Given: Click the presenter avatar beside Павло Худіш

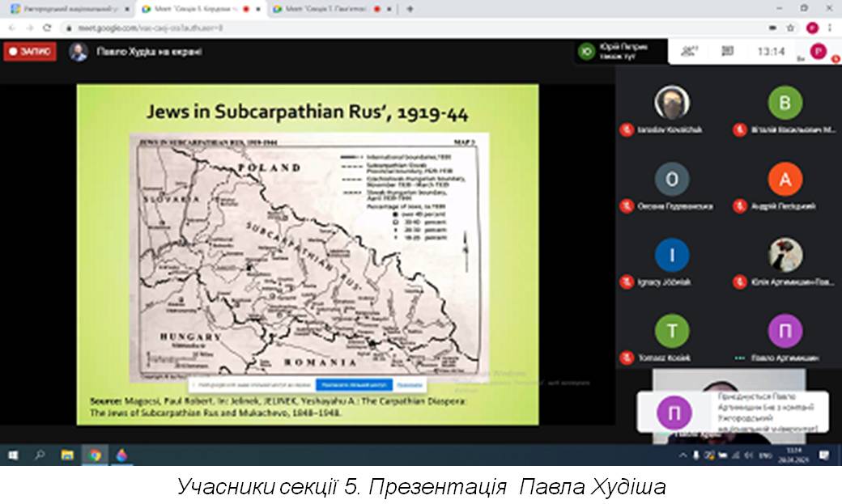Looking at the screenshot, I should click(79, 52).
